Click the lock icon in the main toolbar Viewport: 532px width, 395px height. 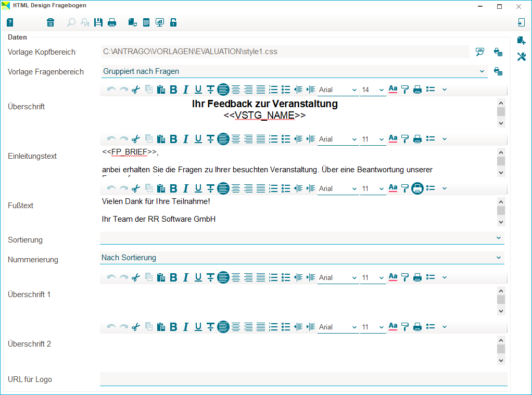pos(173,22)
